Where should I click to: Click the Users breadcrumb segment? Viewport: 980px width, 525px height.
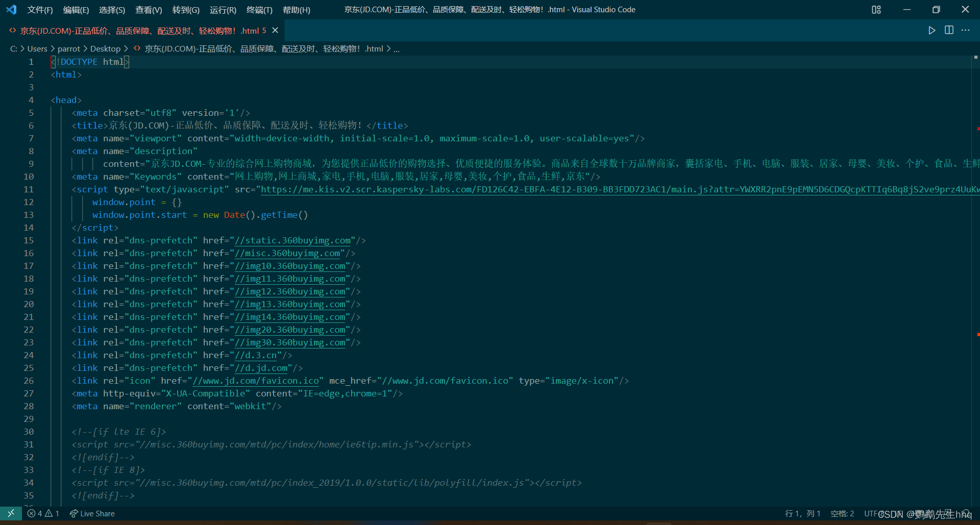[x=37, y=49]
